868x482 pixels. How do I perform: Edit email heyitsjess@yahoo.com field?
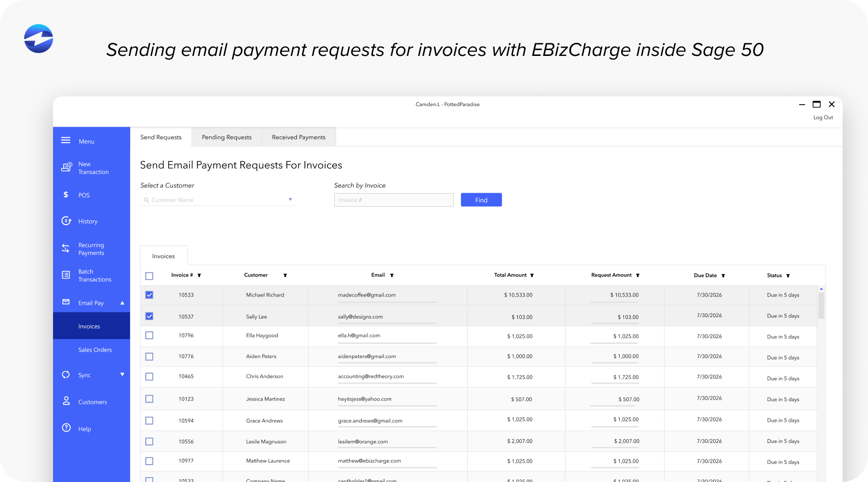[x=387, y=401]
